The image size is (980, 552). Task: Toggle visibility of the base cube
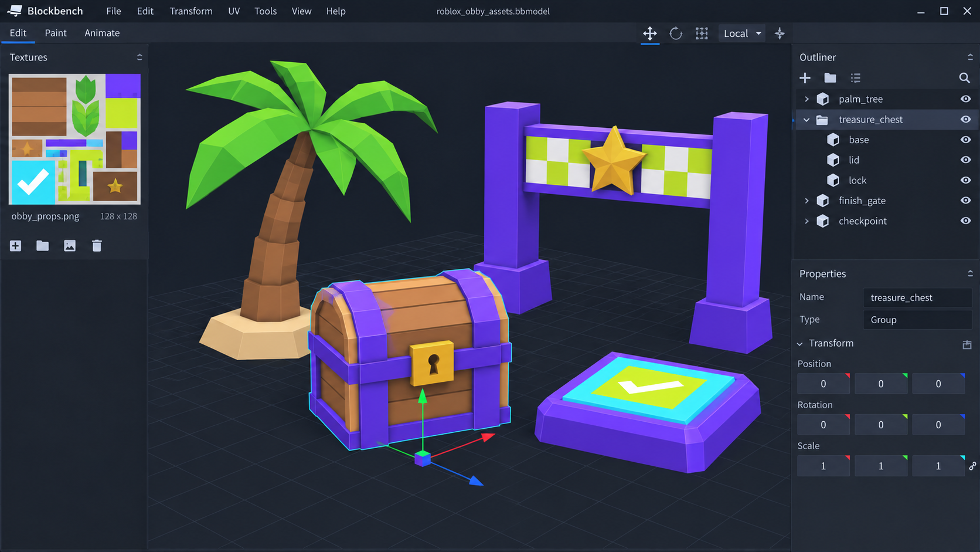pyautogui.click(x=965, y=140)
